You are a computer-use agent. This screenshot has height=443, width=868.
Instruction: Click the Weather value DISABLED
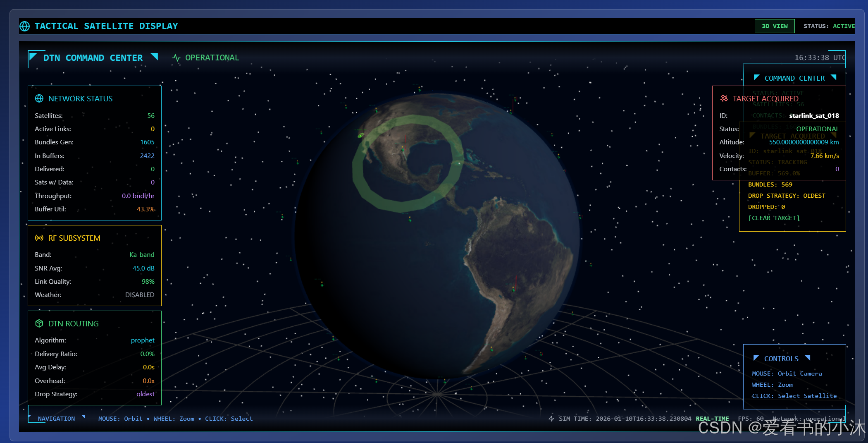coord(140,295)
